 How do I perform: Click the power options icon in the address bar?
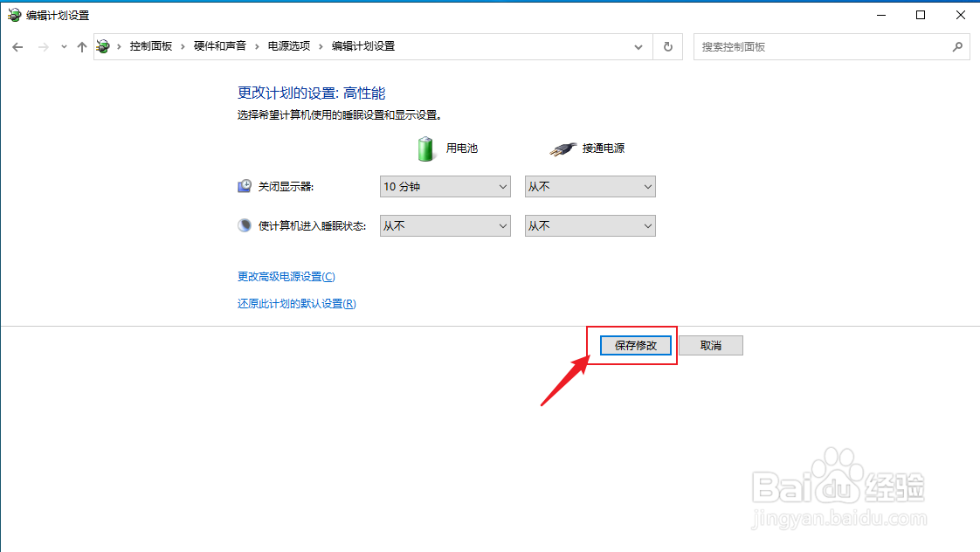click(103, 46)
